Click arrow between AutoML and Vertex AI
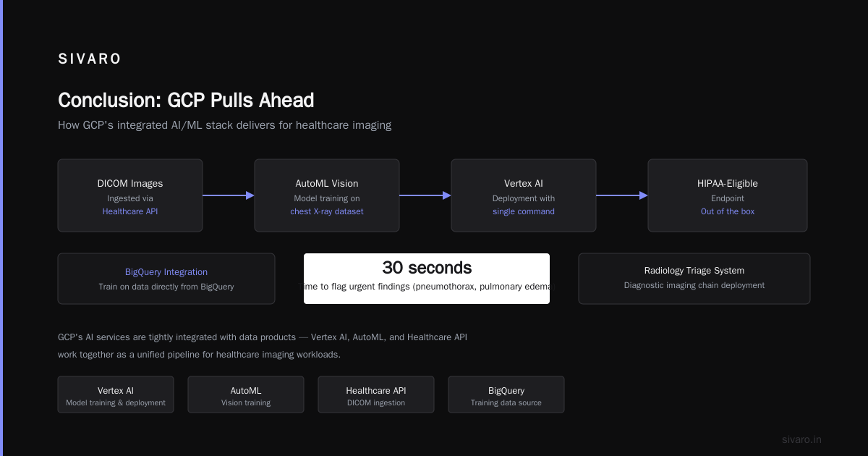The height and width of the screenshot is (456, 868). (425, 195)
